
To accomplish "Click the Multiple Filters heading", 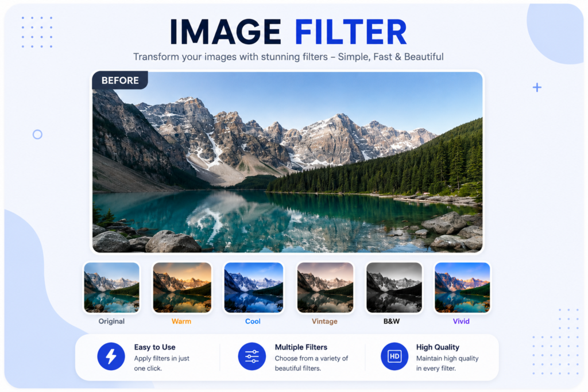I will click(301, 347).
